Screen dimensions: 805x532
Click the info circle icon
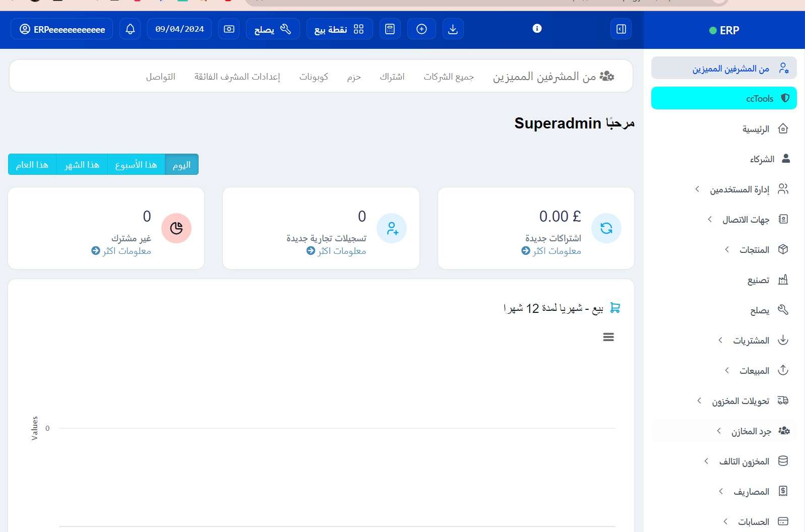[537, 29]
